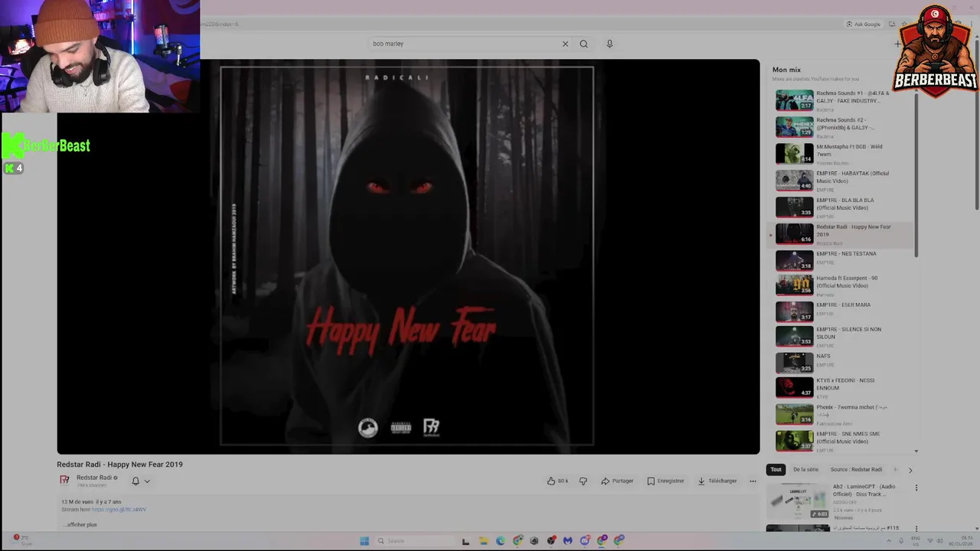Open the Windows Start menu

[364, 541]
